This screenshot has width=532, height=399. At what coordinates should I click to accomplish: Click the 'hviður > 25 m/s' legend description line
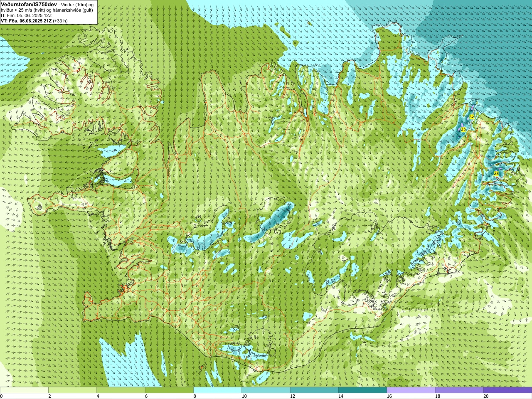coord(47,10)
